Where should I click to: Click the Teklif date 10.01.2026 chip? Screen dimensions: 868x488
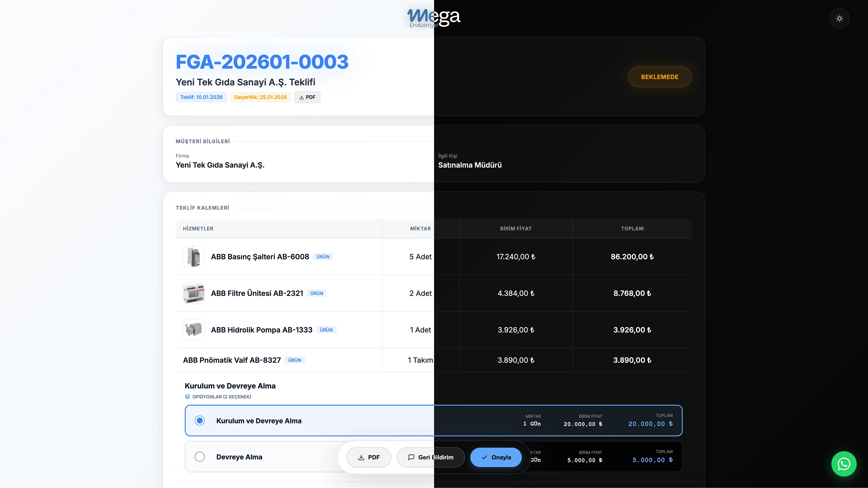pos(201,97)
